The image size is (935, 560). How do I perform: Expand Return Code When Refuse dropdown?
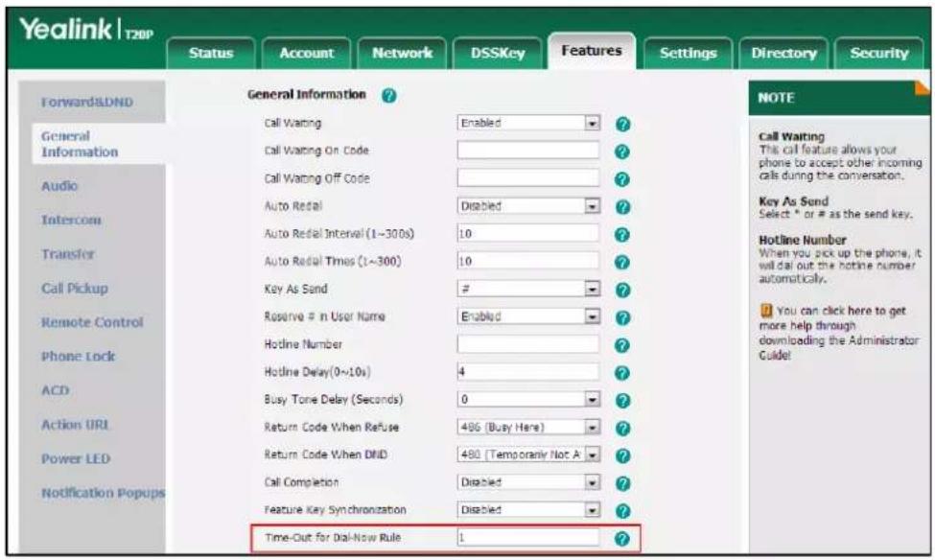point(528,427)
